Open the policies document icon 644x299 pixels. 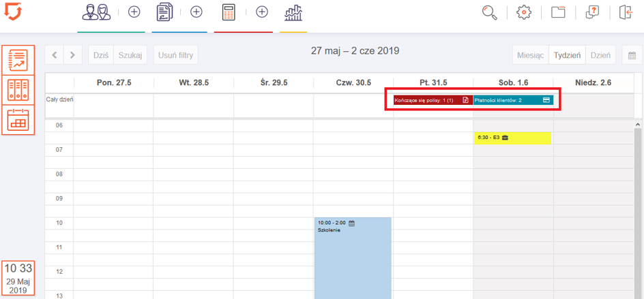click(164, 12)
